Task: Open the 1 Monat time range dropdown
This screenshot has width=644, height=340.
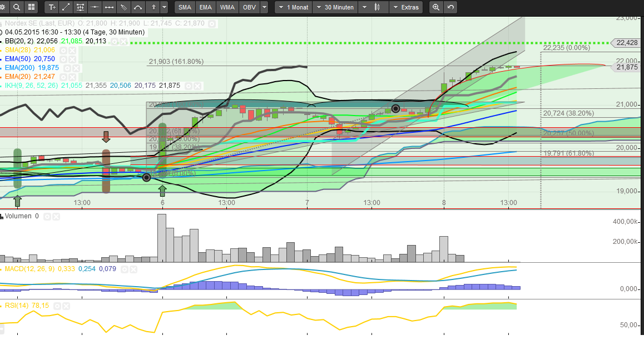Action: click(294, 7)
